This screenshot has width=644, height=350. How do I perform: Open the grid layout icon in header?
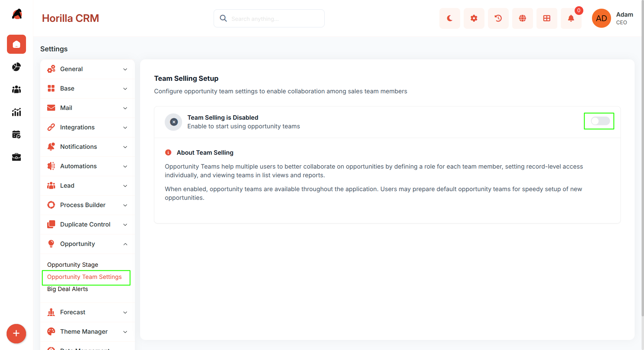tap(547, 18)
